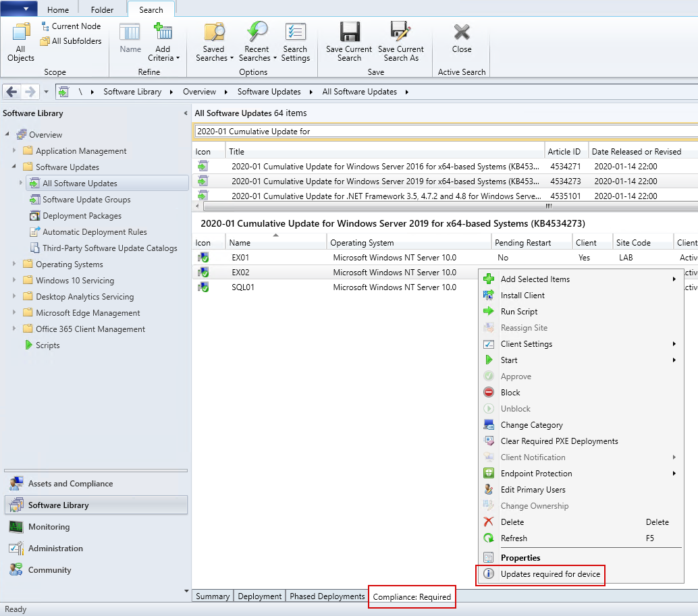Select Desktop Analytics Servicing folder
This screenshot has height=616, width=698.
[84, 297]
